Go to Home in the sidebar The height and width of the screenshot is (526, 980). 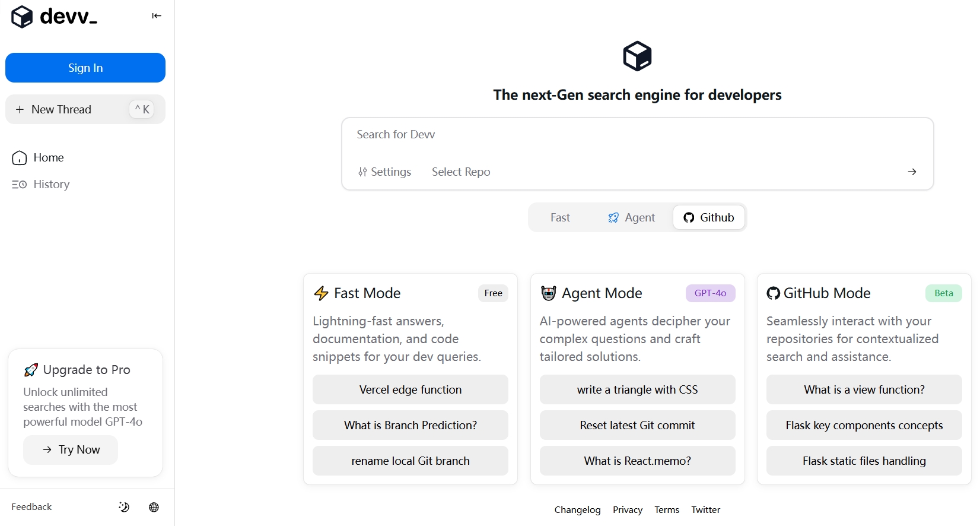[x=38, y=157]
